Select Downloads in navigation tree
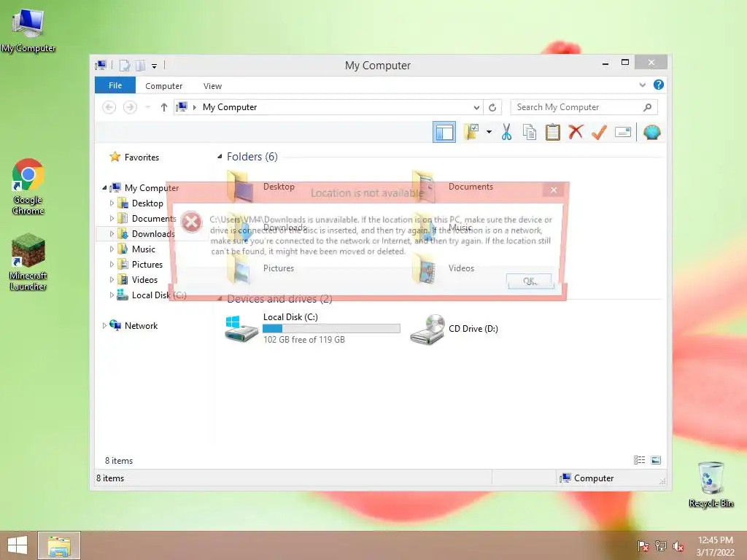747x560 pixels. tap(153, 234)
